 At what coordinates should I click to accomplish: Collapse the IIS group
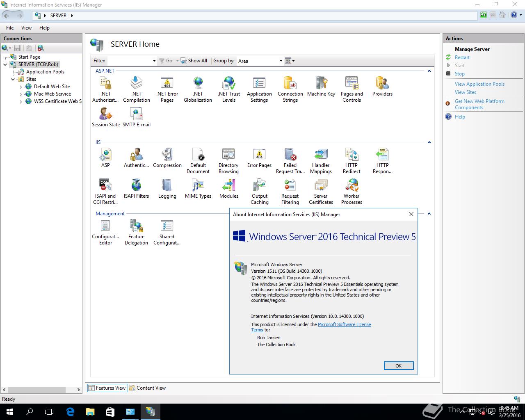(x=429, y=142)
